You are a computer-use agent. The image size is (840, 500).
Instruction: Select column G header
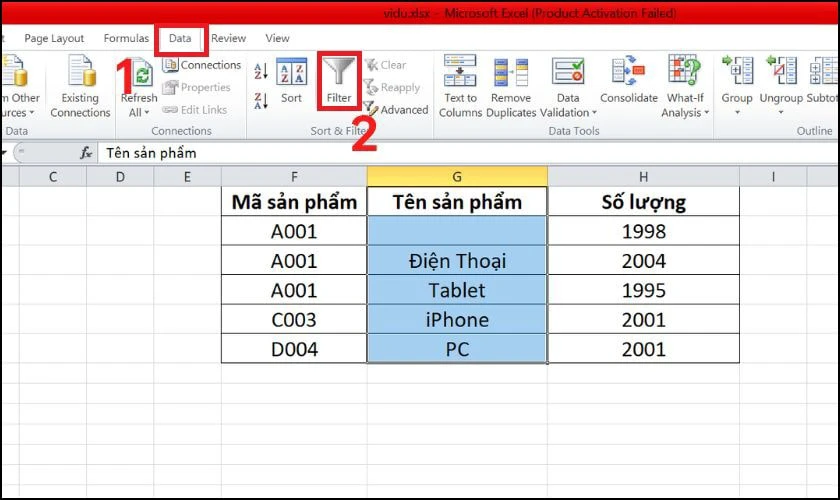[x=457, y=177]
